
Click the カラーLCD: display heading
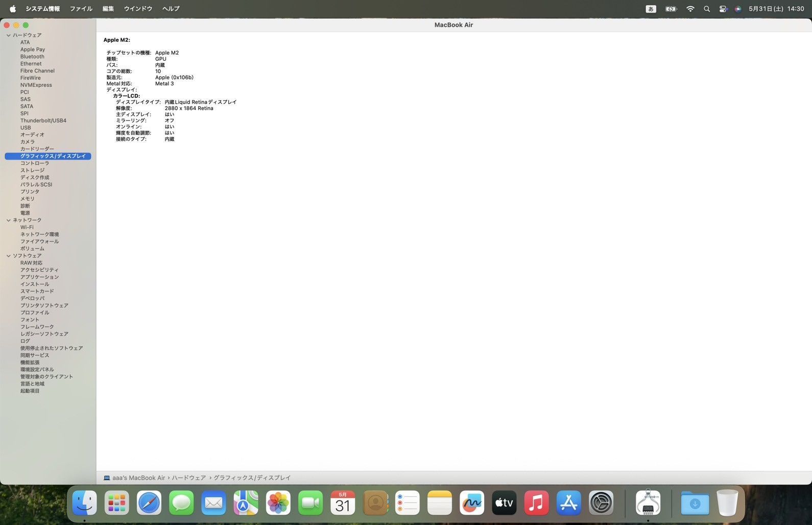(126, 96)
